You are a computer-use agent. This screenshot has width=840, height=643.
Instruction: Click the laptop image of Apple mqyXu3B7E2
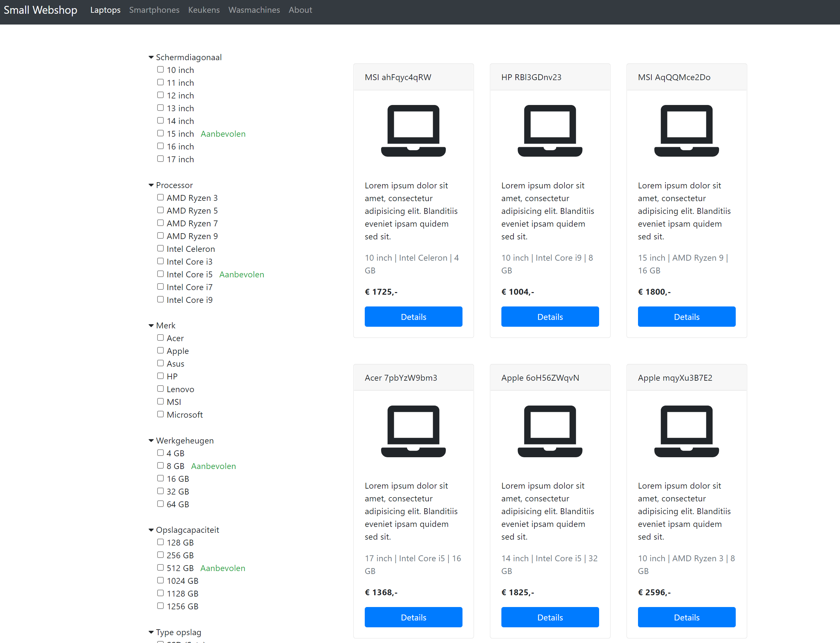click(x=686, y=431)
